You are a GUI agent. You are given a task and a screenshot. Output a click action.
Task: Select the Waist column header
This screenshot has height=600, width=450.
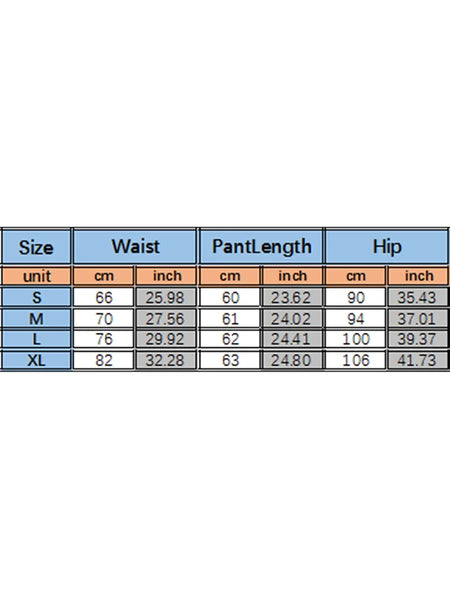tap(135, 247)
